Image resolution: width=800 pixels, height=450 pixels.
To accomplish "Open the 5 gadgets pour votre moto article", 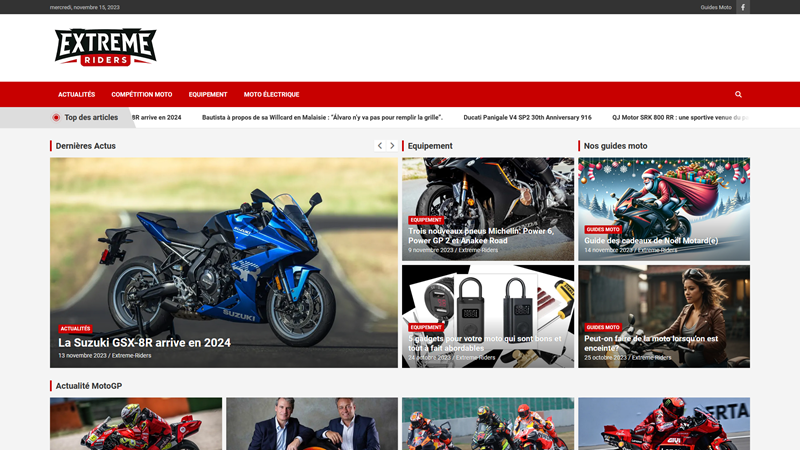I will 485,343.
